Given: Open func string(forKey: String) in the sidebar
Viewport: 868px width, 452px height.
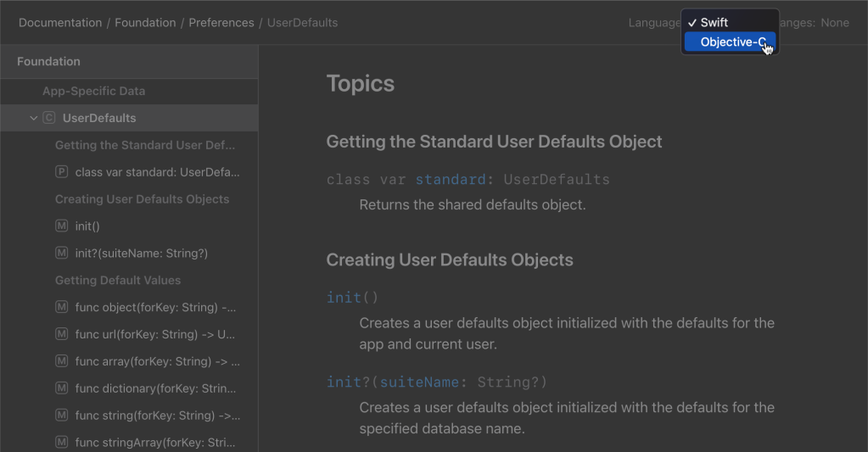Looking at the screenshot, I should tap(158, 416).
